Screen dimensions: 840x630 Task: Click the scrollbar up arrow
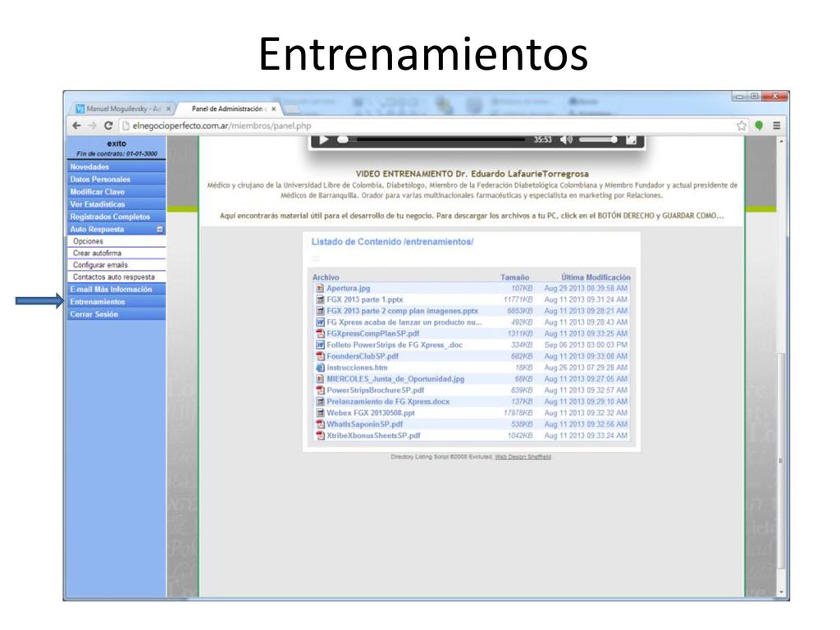[x=781, y=141]
